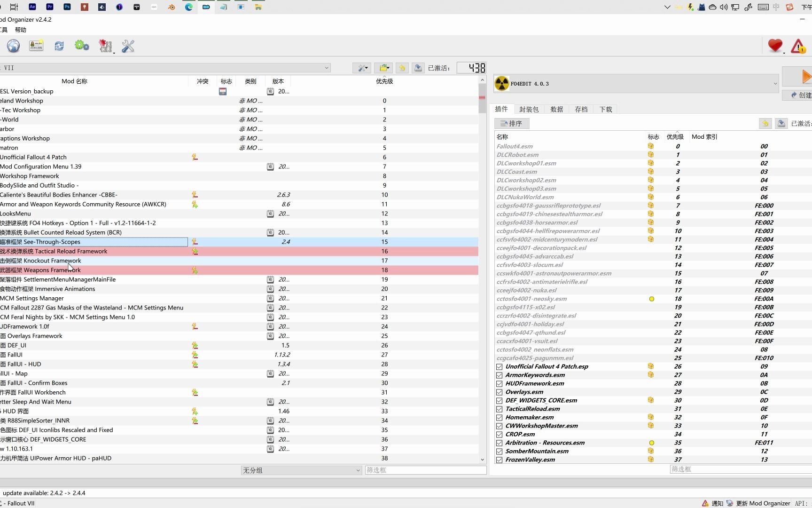Click the 排序 sort button
Image resolution: width=812 pixels, height=508 pixels.
(512, 123)
